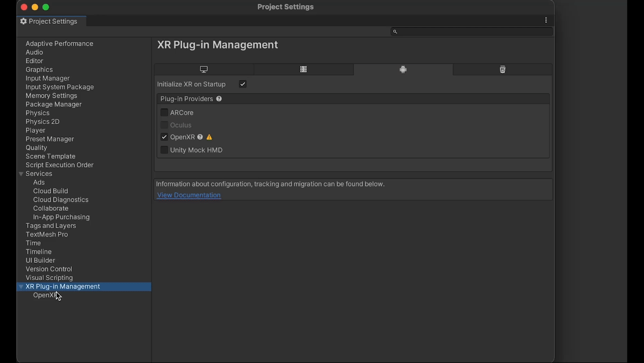Toggle Initialize XR on Startup checkbox
Screen dimensions: 644x363
243,84
